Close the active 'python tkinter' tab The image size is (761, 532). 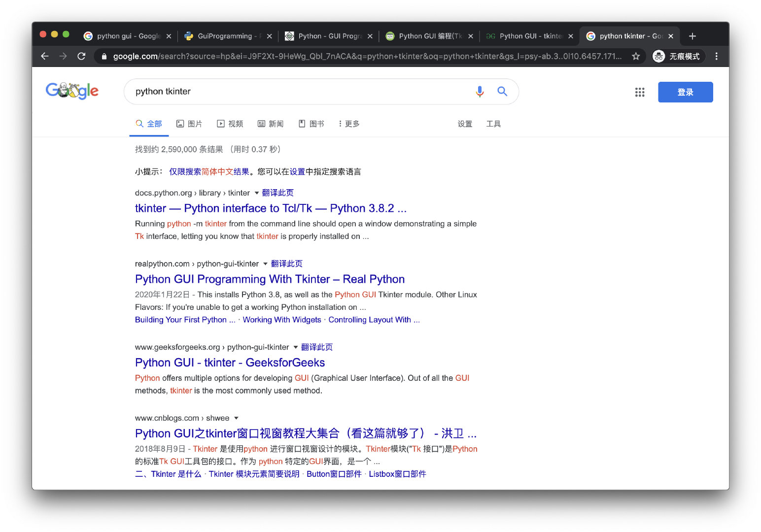pyautogui.click(x=671, y=36)
